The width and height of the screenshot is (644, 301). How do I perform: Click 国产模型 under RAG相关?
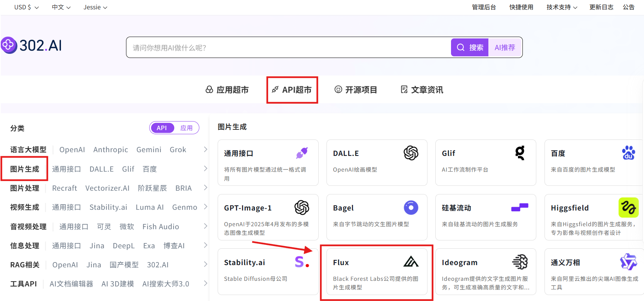124,265
